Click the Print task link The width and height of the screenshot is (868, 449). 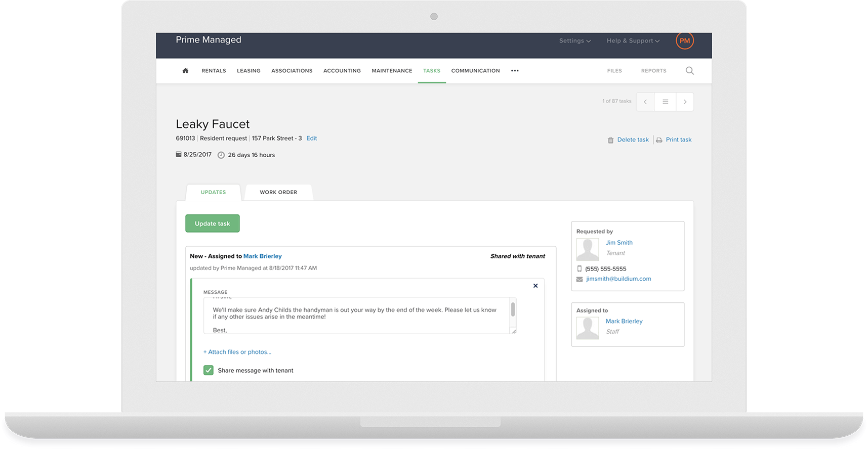(x=679, y=140)
